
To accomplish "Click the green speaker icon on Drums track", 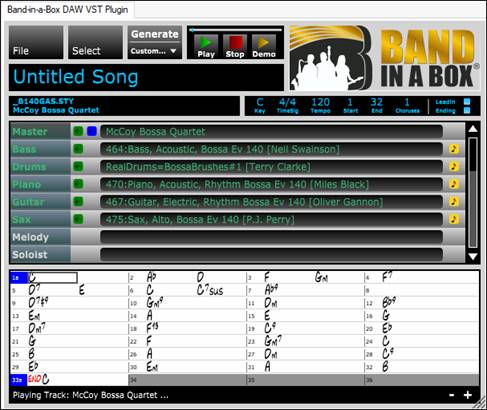I will (78, 166).
